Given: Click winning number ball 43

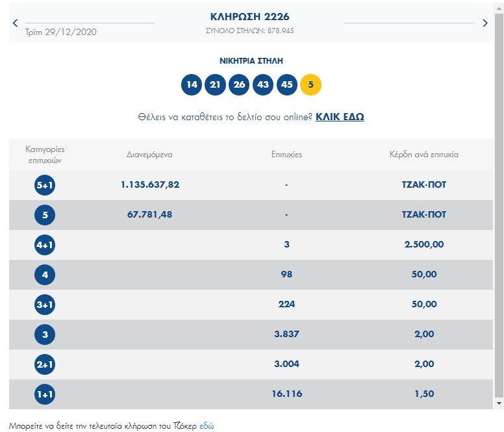Looking at the screenshot, I should pos(263,84).
